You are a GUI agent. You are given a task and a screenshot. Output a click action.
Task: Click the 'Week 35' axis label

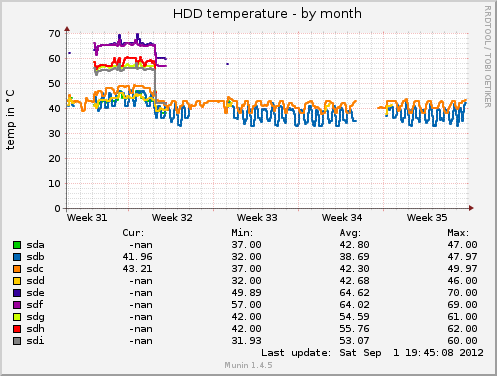pyautogui.click(x=427, y=218)
